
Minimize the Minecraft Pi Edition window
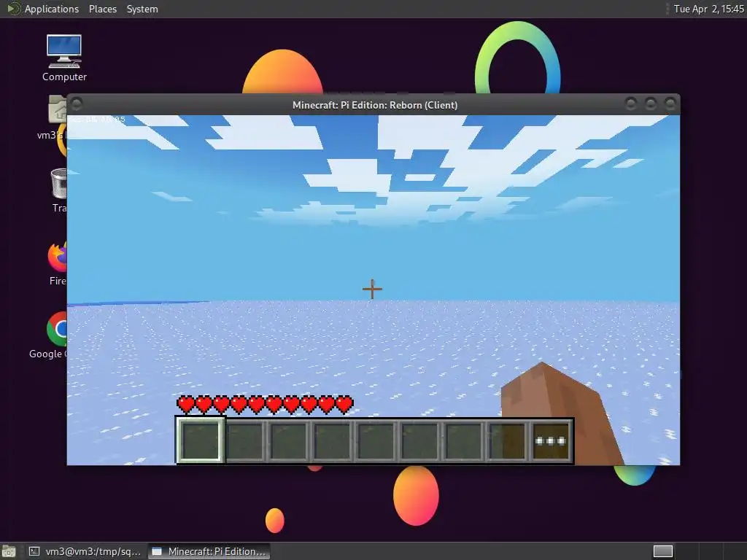[x=631, y=104]
